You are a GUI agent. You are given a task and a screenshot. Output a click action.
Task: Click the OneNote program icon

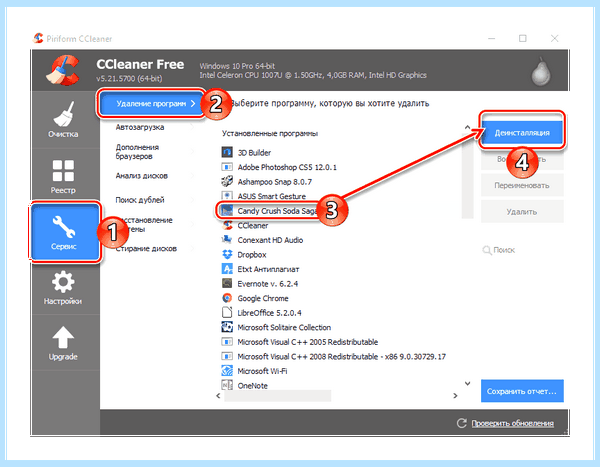point(227,385)
